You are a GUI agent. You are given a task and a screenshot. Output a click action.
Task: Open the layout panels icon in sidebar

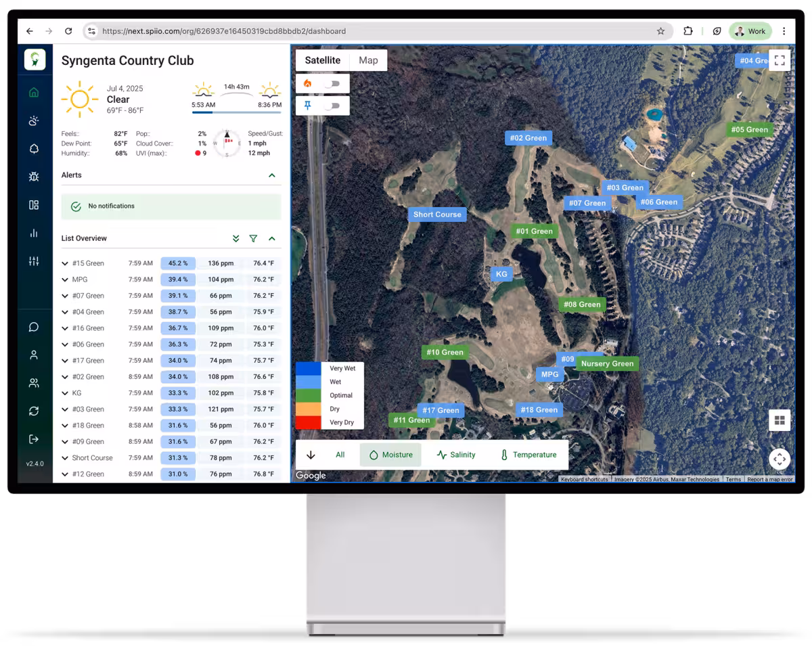click(34, 205)
